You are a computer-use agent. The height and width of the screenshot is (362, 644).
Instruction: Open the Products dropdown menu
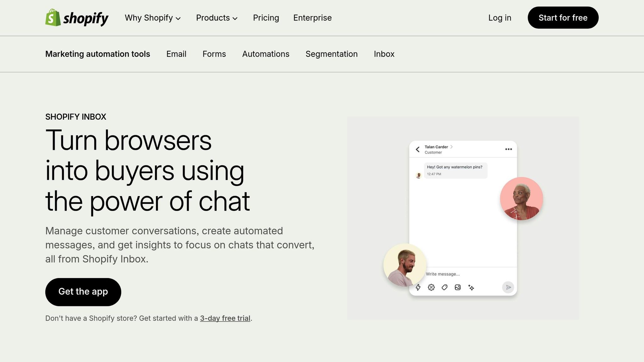[217, 18]
